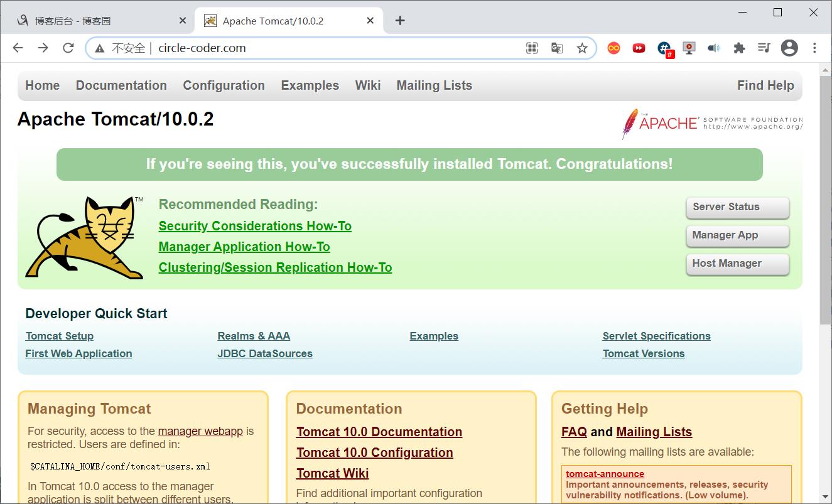Open Security Considerations How-To link
The width and height of the screenshot is (832, 504).
click(x=255, y=226)
